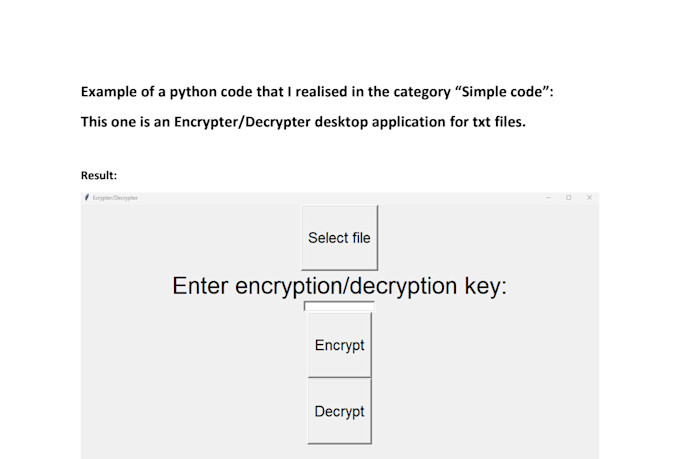
Task: Click the empty title bar area of app window
Action: 338,198
